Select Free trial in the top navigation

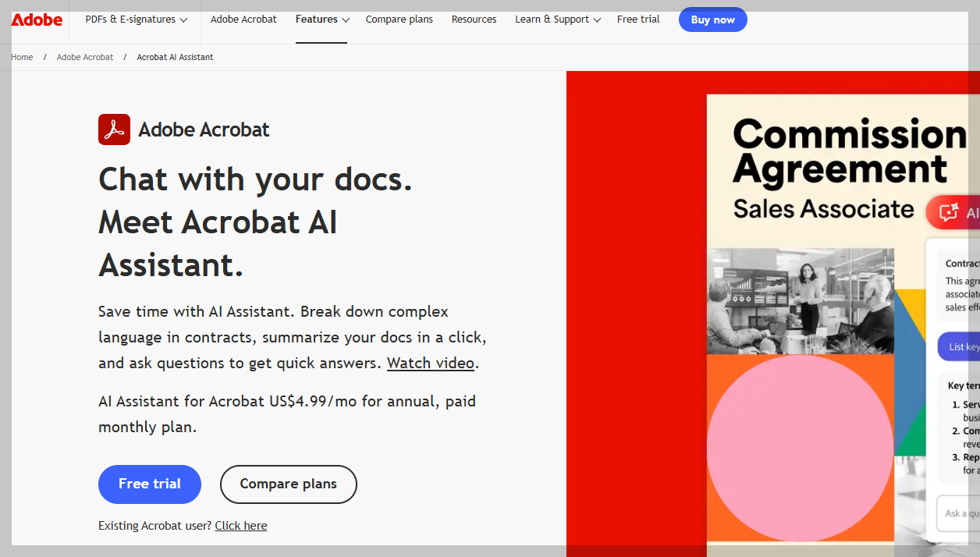pos(638,20)
